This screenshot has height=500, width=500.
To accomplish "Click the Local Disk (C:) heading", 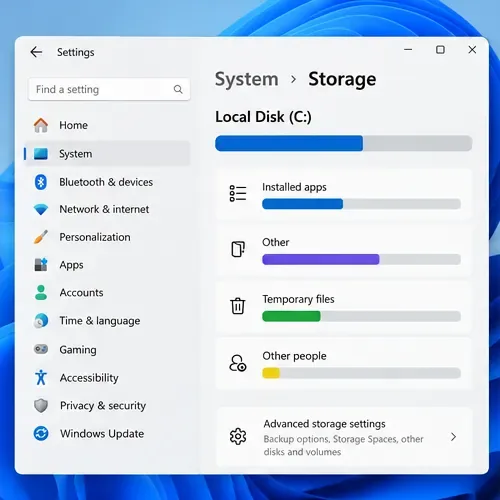I will (x=263, y=117).
